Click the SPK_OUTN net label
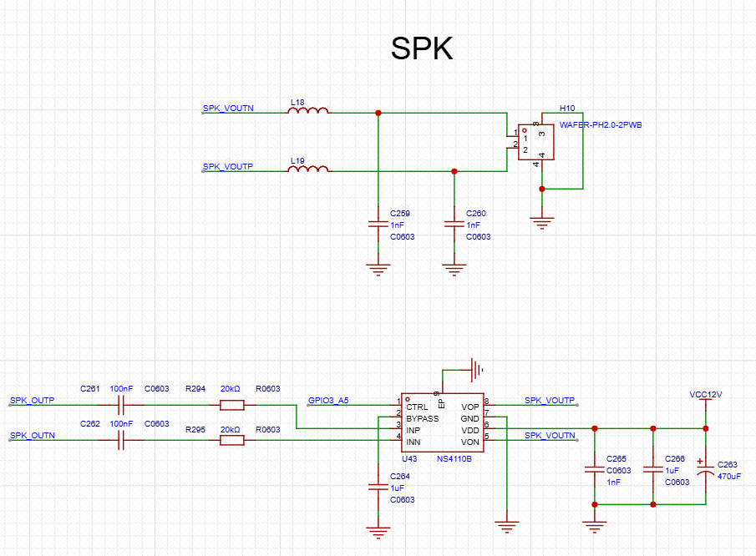This screenshot has width=756, height=556. coord(33,435)
